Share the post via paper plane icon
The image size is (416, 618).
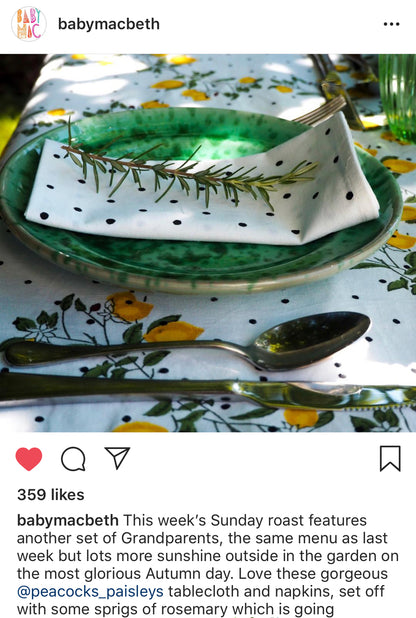pyautogui.click(x=117, y=458)
